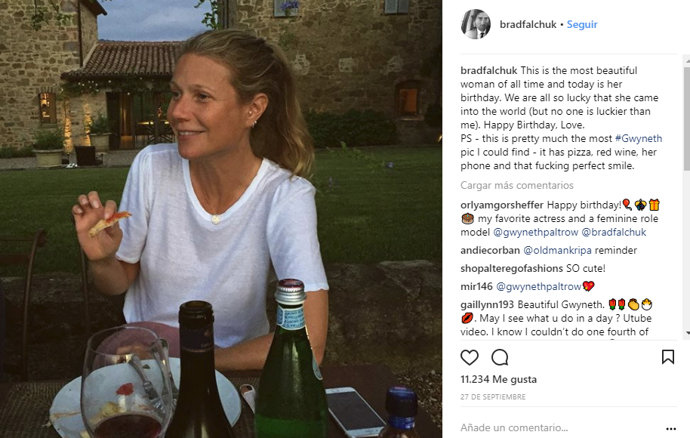The height and width of the screenshot is (438, 690).
Task: Open bradfalchuk's profile picture avatar
Action: coord(475,24)
